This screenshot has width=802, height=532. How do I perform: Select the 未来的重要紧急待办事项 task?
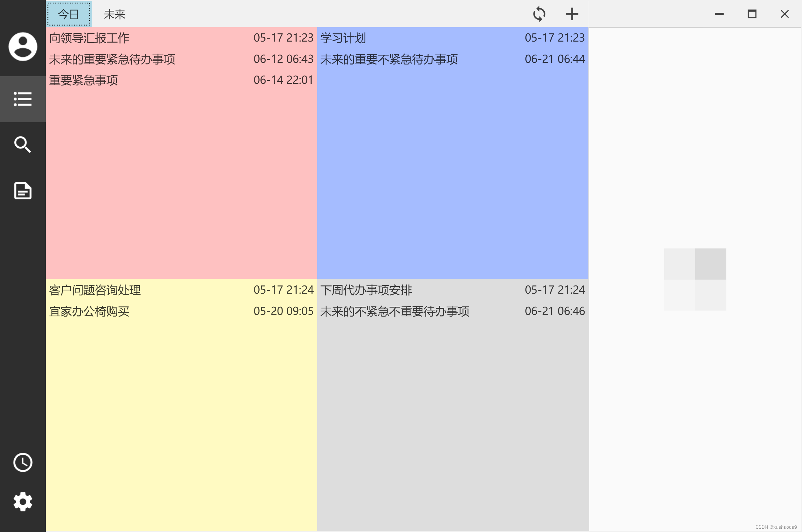pos(112,59)
